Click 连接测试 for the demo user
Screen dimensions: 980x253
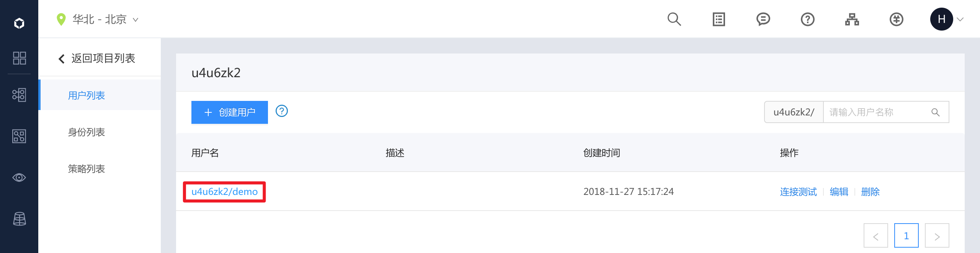click(x=798, y=191)
